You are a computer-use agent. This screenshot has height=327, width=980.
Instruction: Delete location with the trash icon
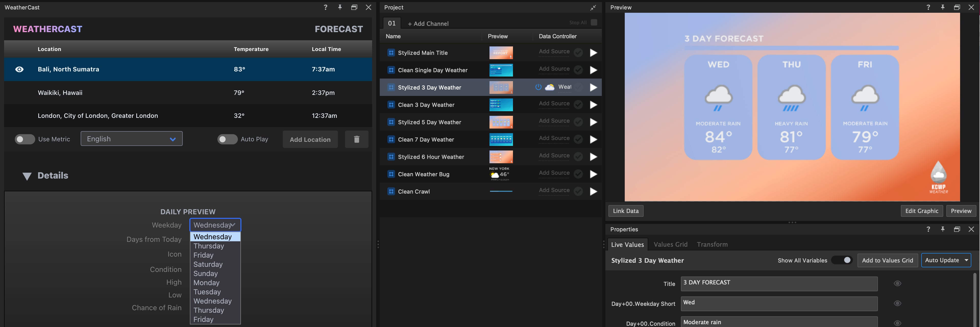click(357, 139)
